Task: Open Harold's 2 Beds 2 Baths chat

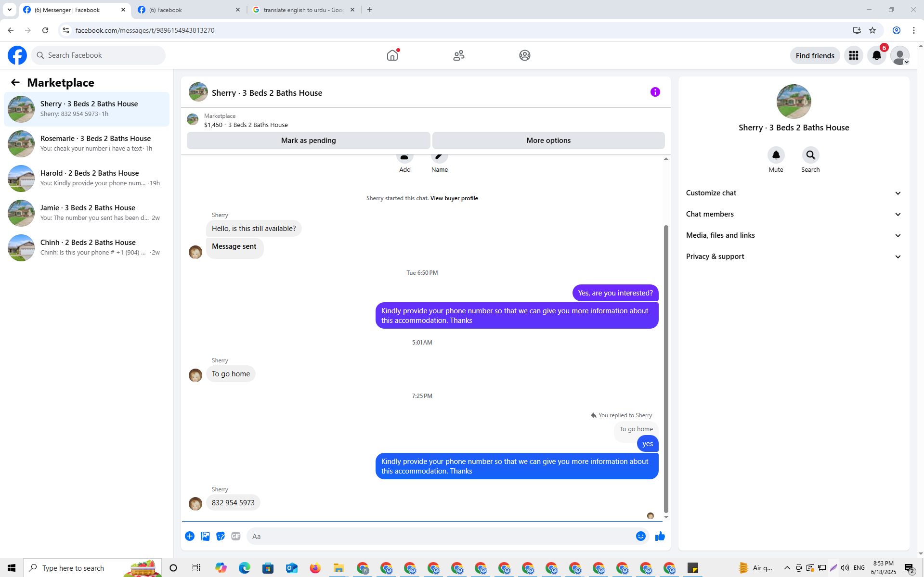Action: [87, 179]
